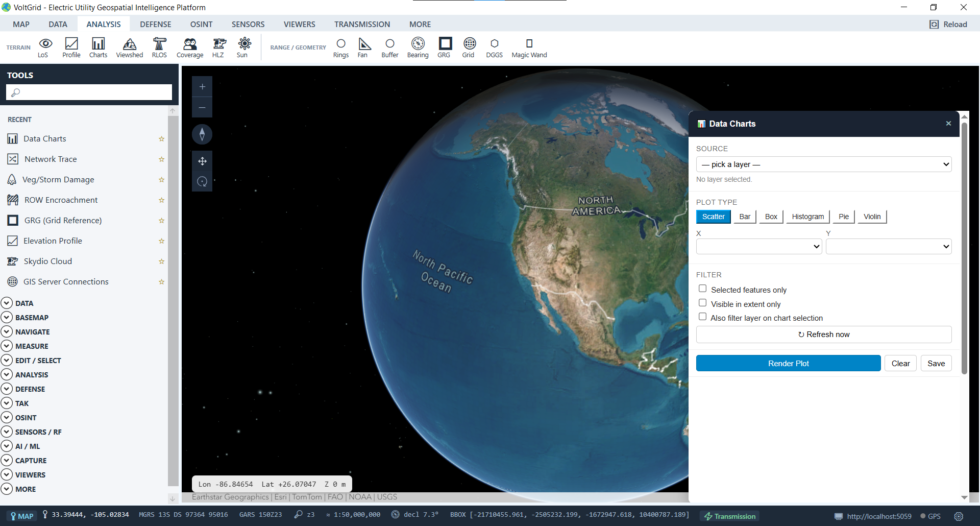Viewport: 980px width, 526px height.
Task: Select the Violin plot type
Action: (x=872, y=217)
